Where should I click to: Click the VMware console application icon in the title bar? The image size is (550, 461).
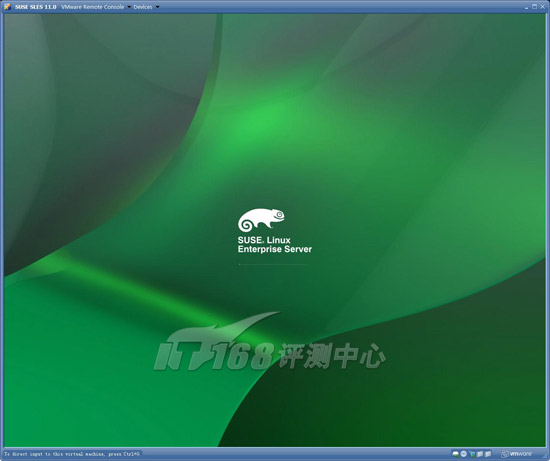[7, 7]
